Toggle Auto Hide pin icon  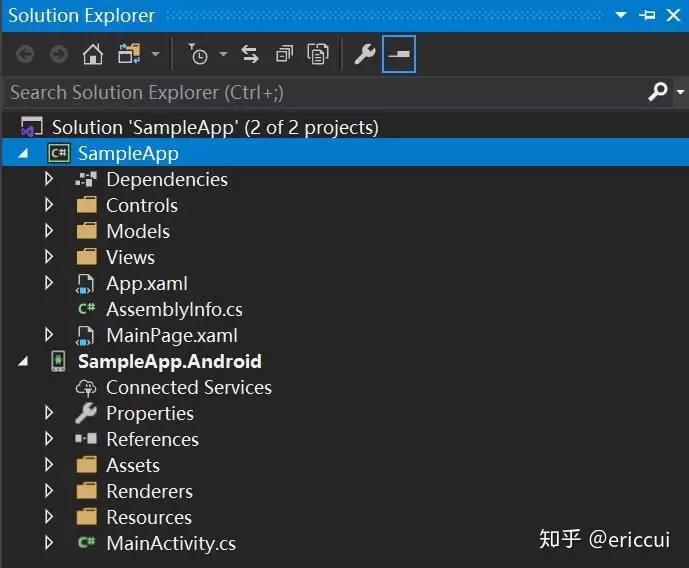tap(647, 15)
